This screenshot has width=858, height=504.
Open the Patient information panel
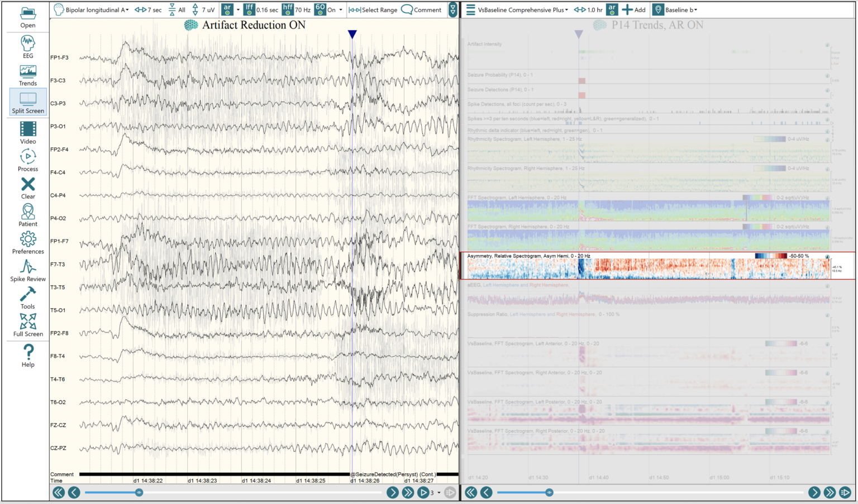click(x=28, y=215)
